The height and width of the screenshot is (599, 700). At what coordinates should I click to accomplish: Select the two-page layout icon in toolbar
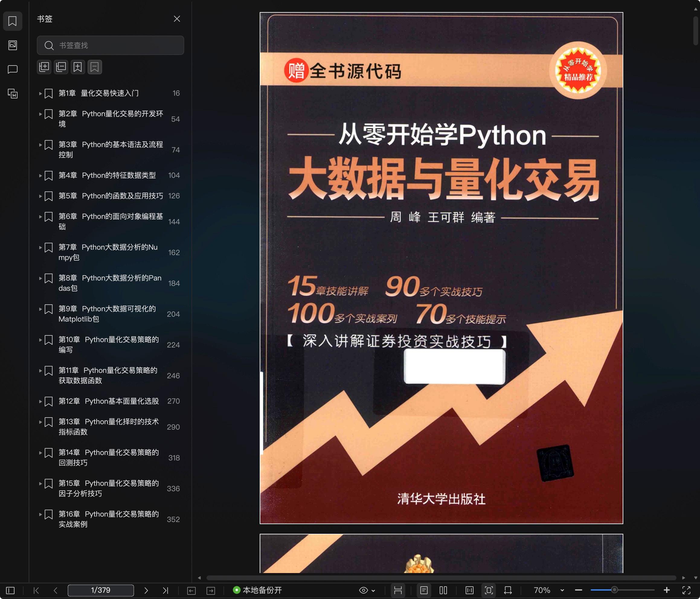click(x=443, y=590)
